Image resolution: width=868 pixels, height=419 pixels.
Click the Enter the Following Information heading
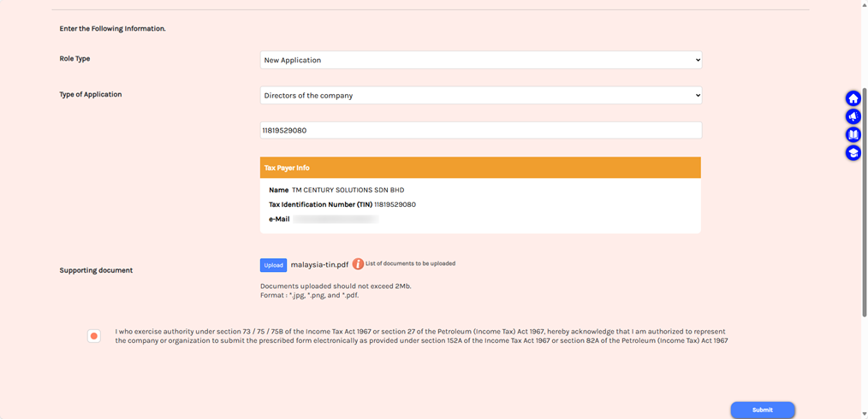[x=112, y=29]
